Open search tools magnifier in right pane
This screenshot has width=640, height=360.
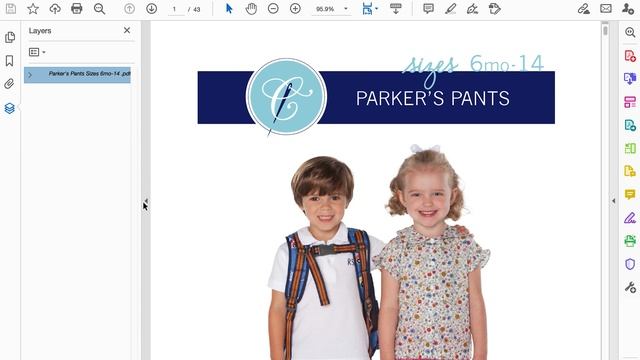click(x=630, y=33)
